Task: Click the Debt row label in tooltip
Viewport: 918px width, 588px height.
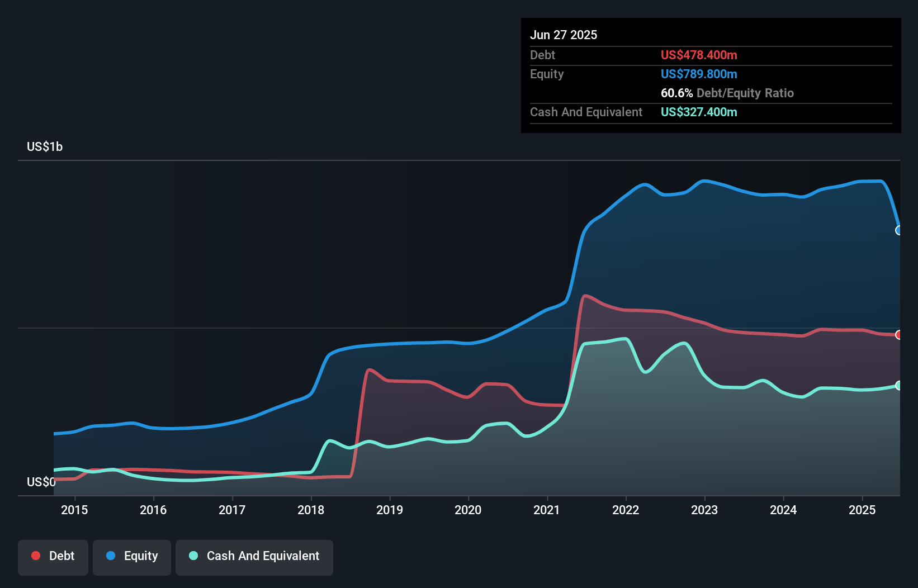Action: (542, 55)
